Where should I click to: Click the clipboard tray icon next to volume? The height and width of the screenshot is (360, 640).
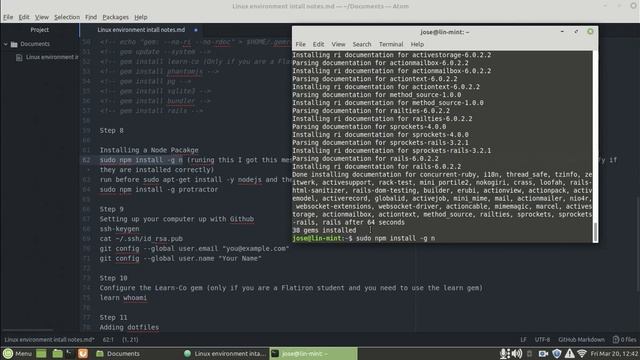(x=529, y=353)
